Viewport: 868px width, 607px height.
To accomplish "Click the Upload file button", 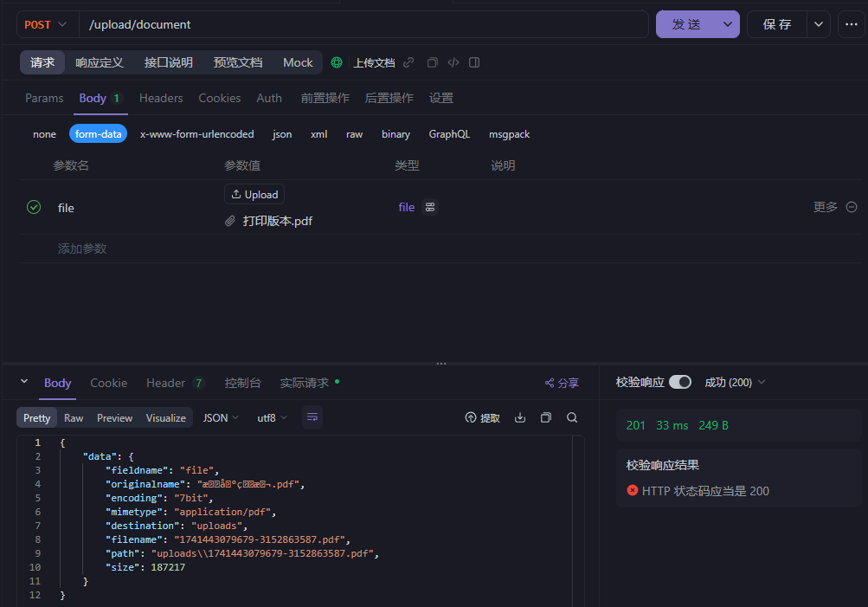I will (x=254, y=194).
